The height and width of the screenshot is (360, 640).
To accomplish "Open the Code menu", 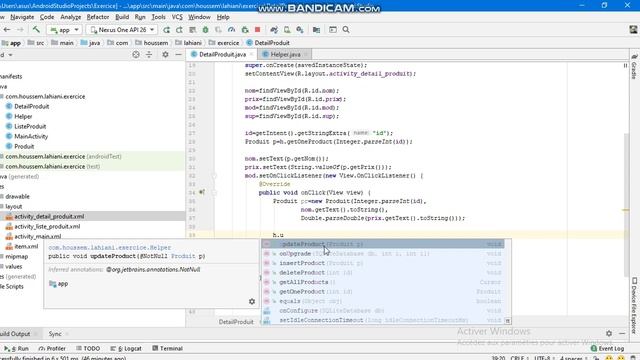I will tap(47, 17).
